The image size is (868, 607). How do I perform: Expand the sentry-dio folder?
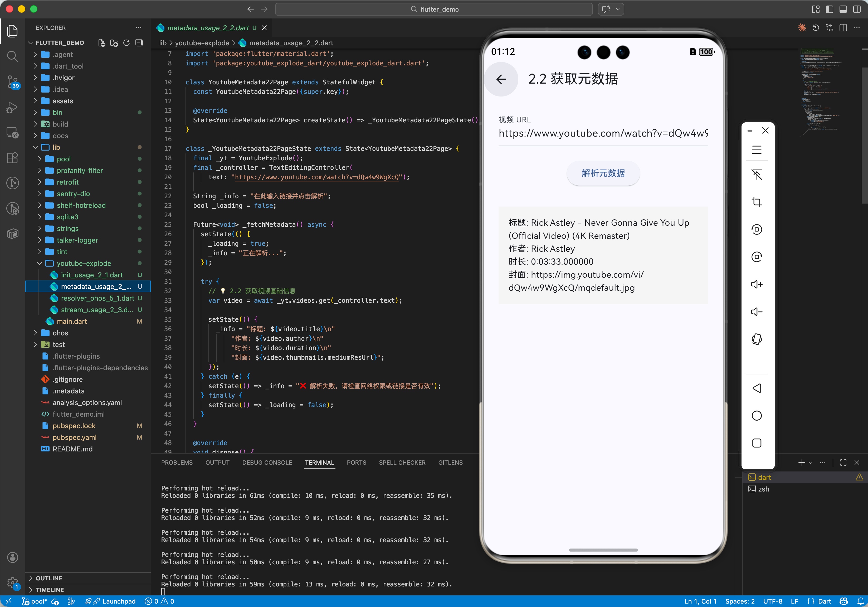[73, 194]
